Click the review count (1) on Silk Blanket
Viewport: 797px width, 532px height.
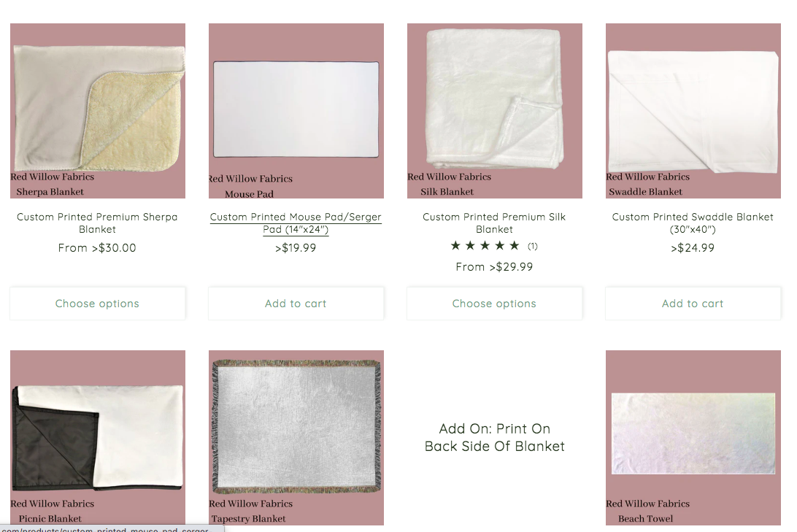point(532,247)
